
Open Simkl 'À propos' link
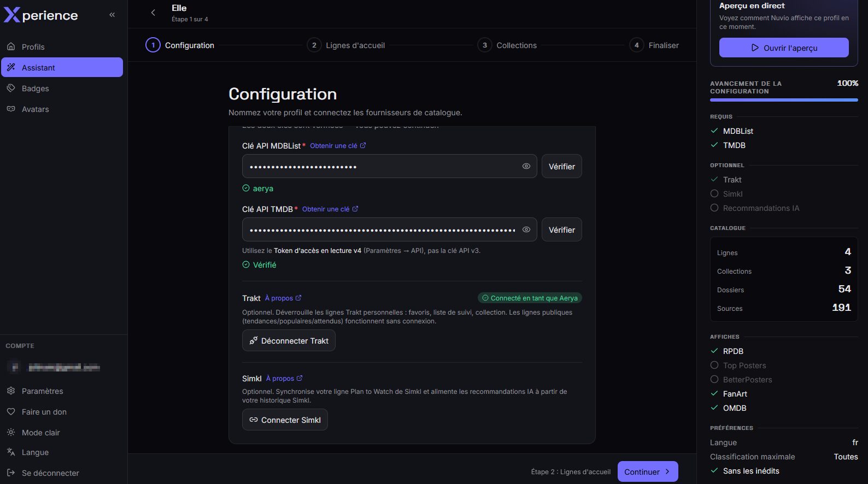click(284, 379)
